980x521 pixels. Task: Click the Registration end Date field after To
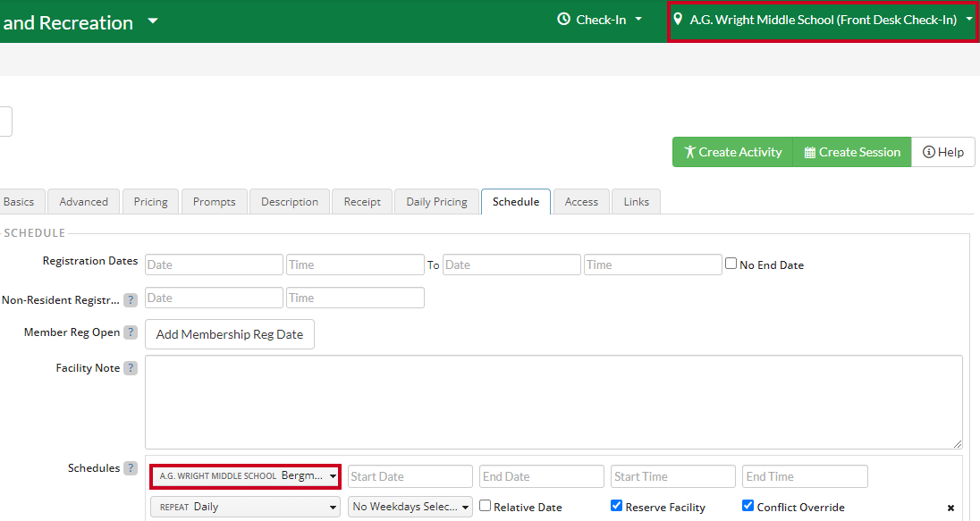pos(511,265)
